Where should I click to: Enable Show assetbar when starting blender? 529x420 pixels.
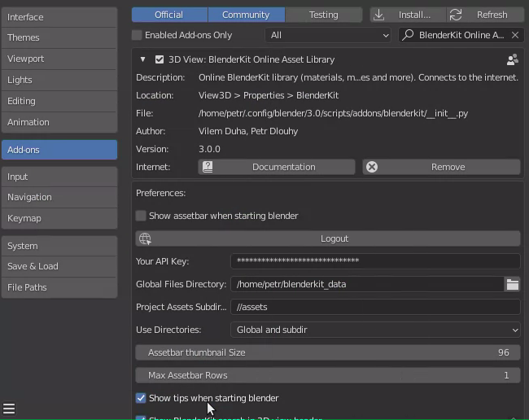[x=141, y=216]
